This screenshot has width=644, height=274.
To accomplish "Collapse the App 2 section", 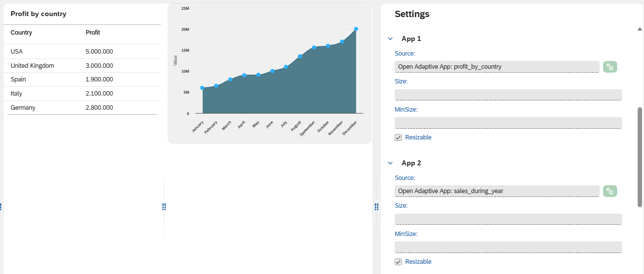I will (390, 163).
